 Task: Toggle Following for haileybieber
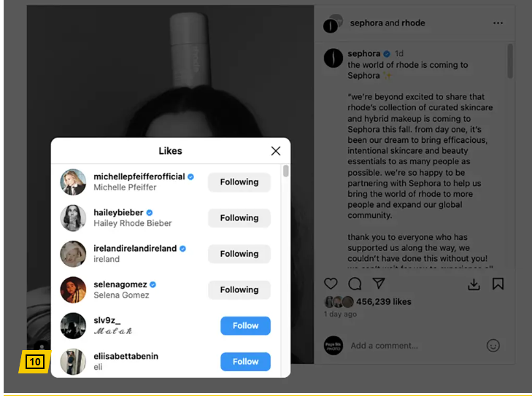(239, 218)
